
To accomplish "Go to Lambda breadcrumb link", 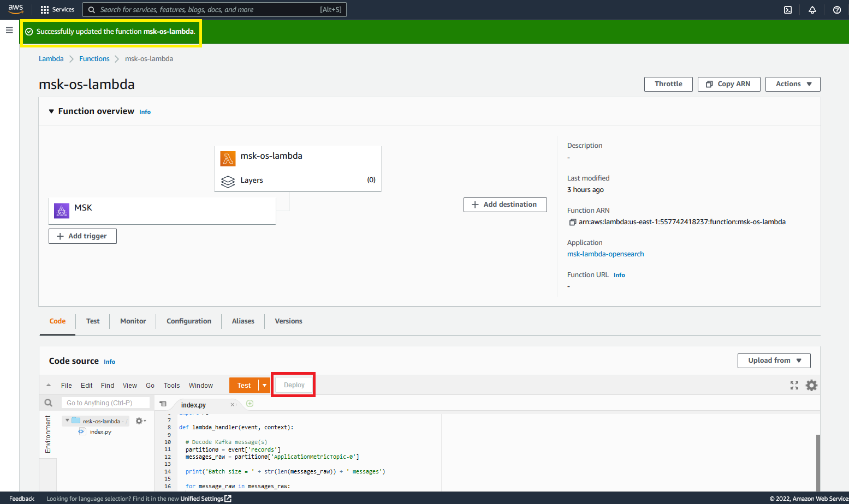I will pyautogui.click(x=51, y=59).
